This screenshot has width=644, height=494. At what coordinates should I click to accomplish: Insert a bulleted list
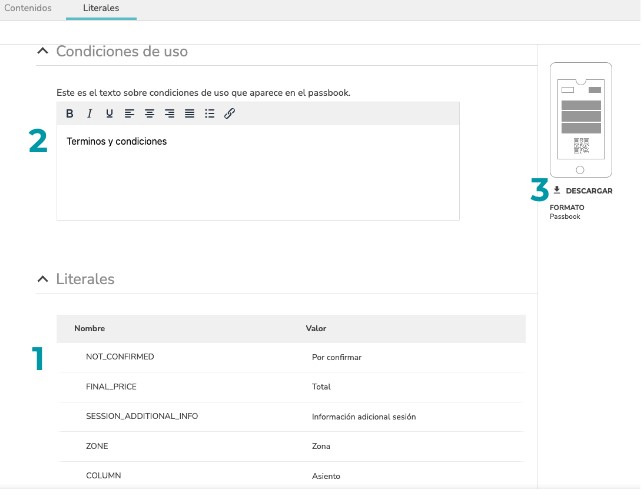209,114
